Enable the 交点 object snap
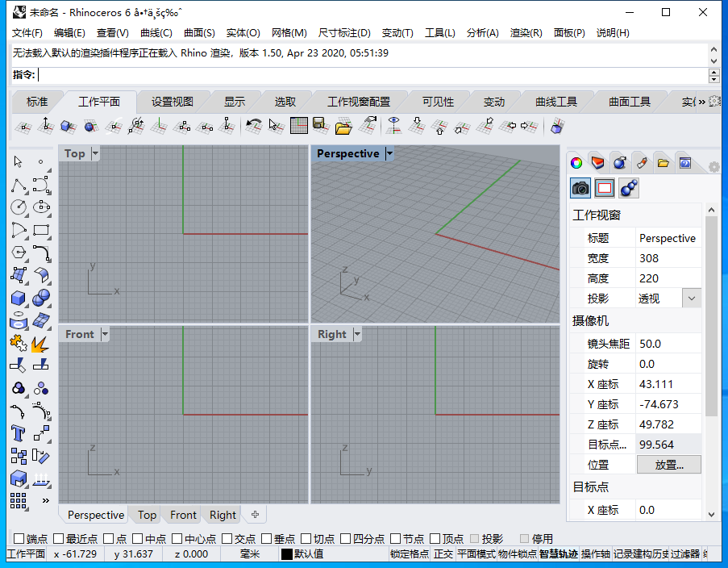The image size is (728, 568). click(x=227, y=539)
